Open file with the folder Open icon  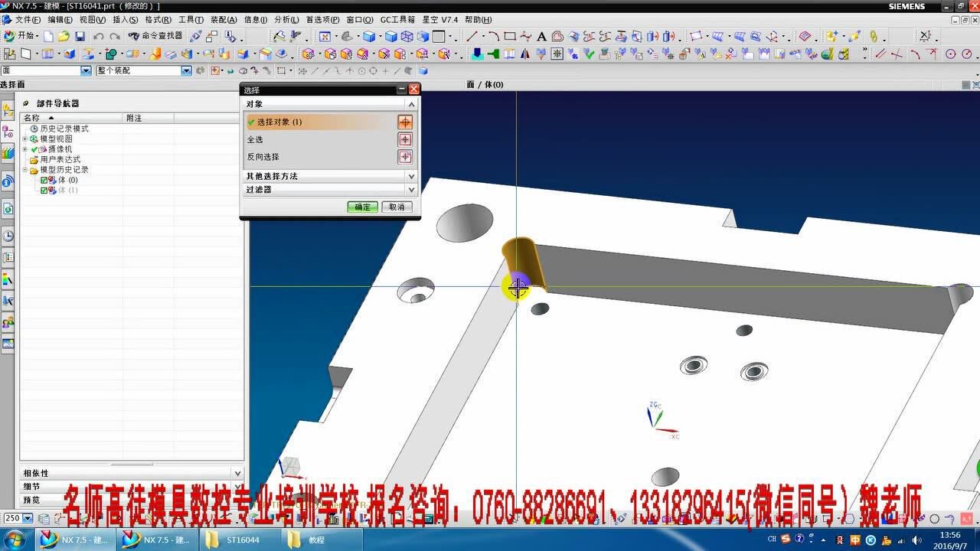64,36
